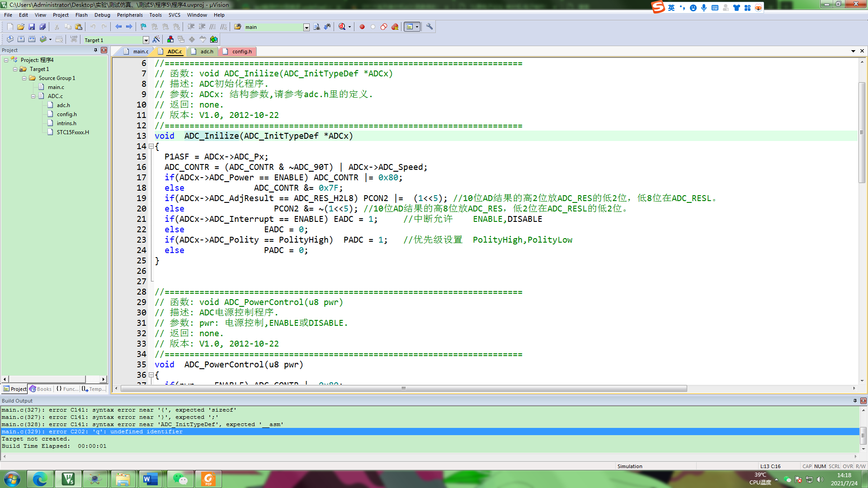Open the Project menu
This screenshot has height=488, width=868.
(x=61, y=15)
